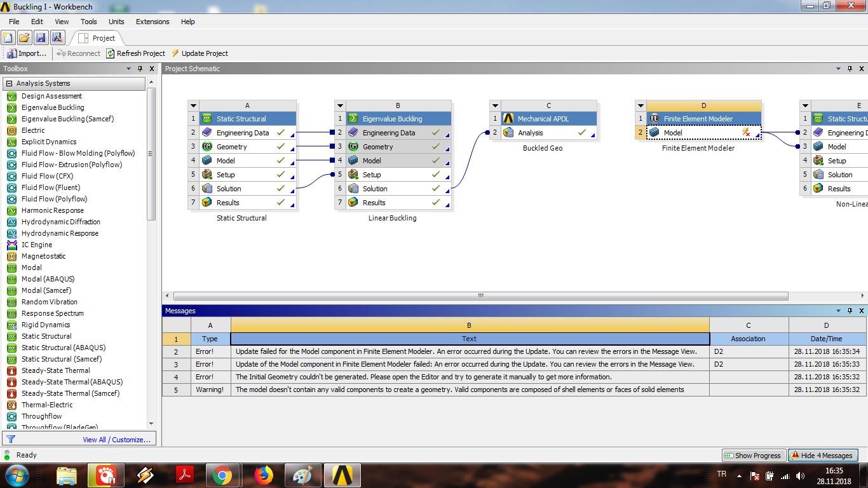Viewport: 868px width, 488px height.
Task: Select Static Structural in the toolbox
Action: (46, 336)
